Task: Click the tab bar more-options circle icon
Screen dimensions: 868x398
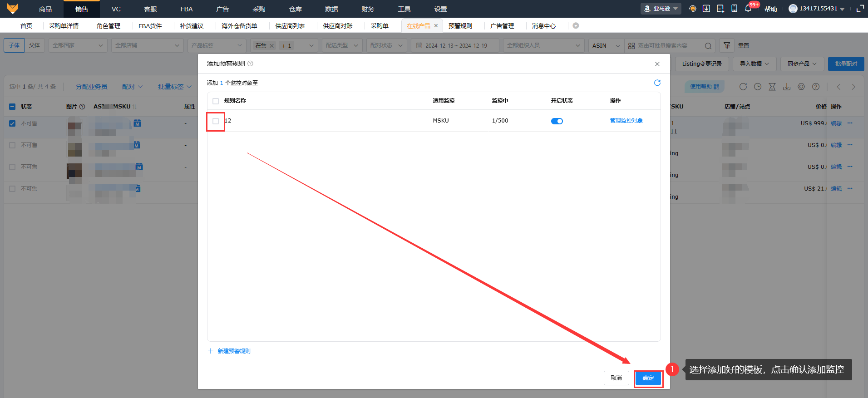Action: [x=576, y=26]
